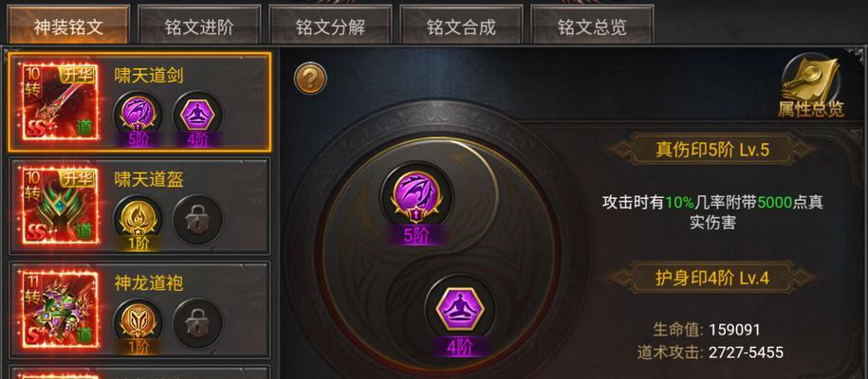
Task: Open the 属性总览 scroll icon
Action: pyautogui.click(x=811, y=87)
